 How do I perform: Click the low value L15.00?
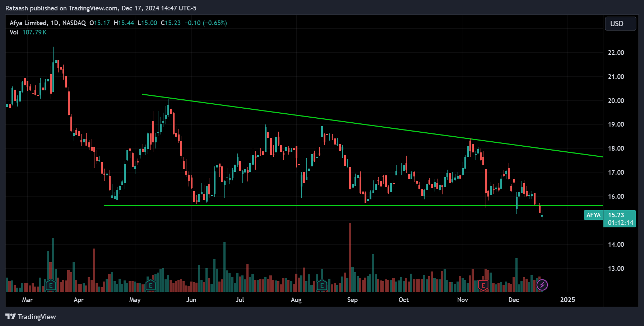click(x=147, y=23)
